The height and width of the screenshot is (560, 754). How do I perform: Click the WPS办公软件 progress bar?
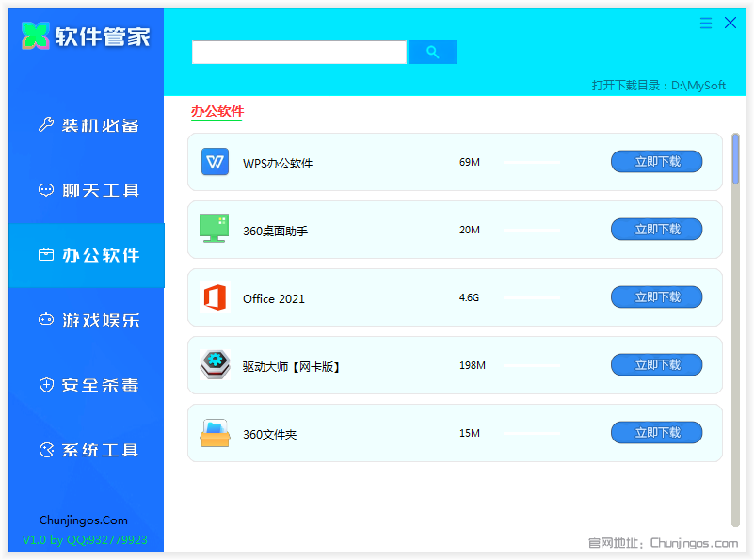point(532,163)
